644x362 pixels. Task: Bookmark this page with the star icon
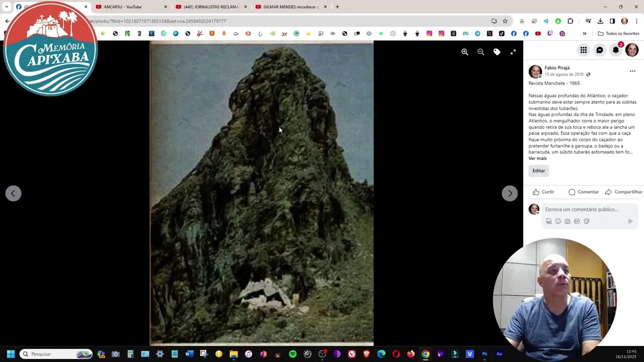point(505,21)
